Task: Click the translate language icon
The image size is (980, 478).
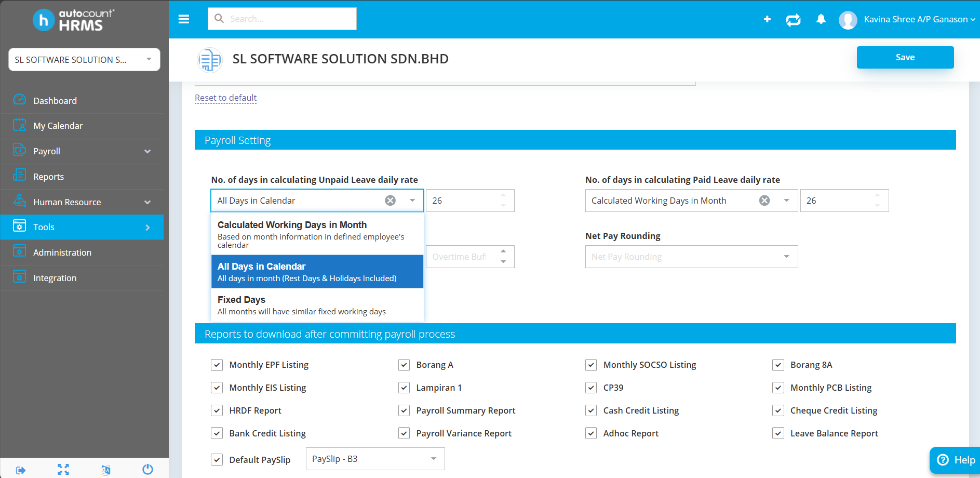Action: click(105, 470)
